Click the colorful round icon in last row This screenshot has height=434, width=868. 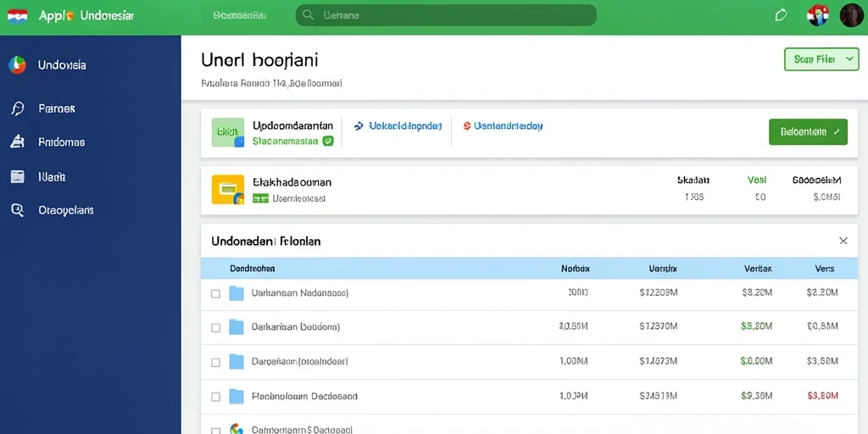pyautogui.click(x=236, y=430)
